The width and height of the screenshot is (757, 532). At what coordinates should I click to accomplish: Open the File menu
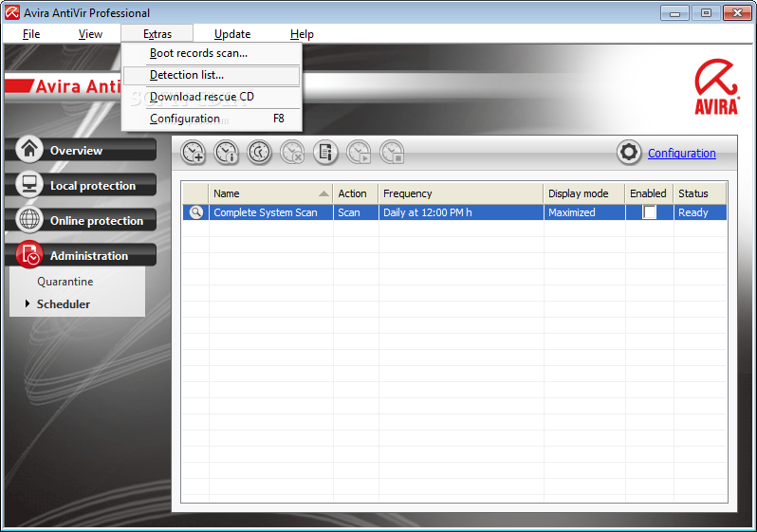31,34
